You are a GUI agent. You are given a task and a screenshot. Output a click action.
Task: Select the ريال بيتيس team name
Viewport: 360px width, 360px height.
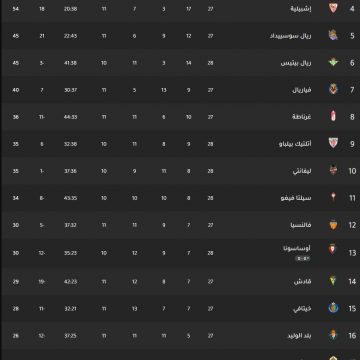296,63
